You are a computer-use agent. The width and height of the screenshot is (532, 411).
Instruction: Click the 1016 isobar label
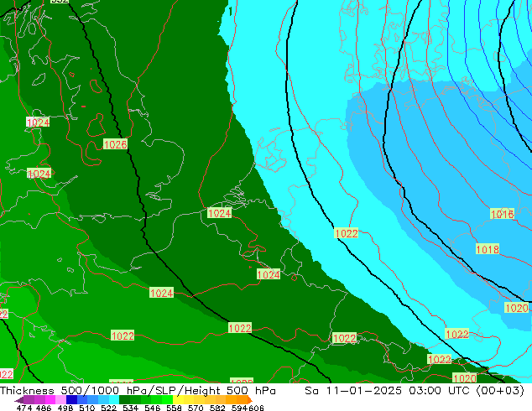502,214
